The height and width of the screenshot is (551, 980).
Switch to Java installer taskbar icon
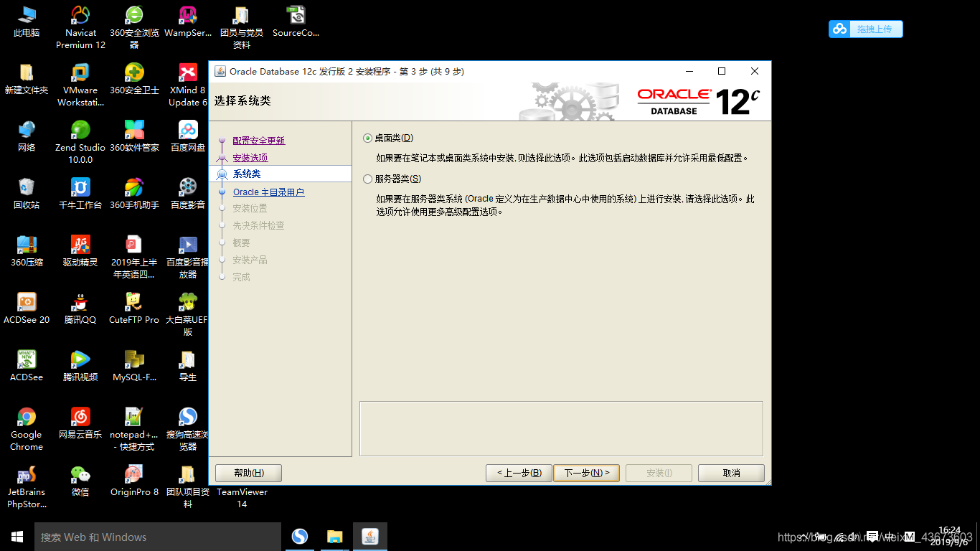(370, 537)
